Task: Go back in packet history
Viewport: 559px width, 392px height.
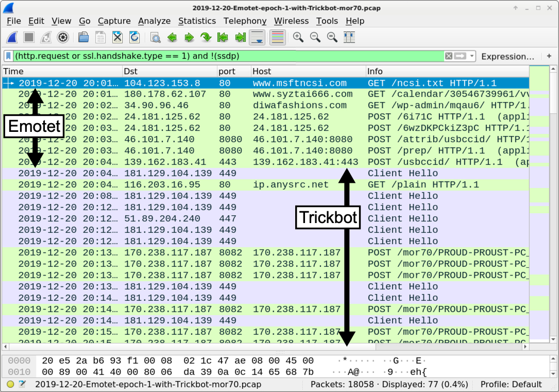Action: 172,37
